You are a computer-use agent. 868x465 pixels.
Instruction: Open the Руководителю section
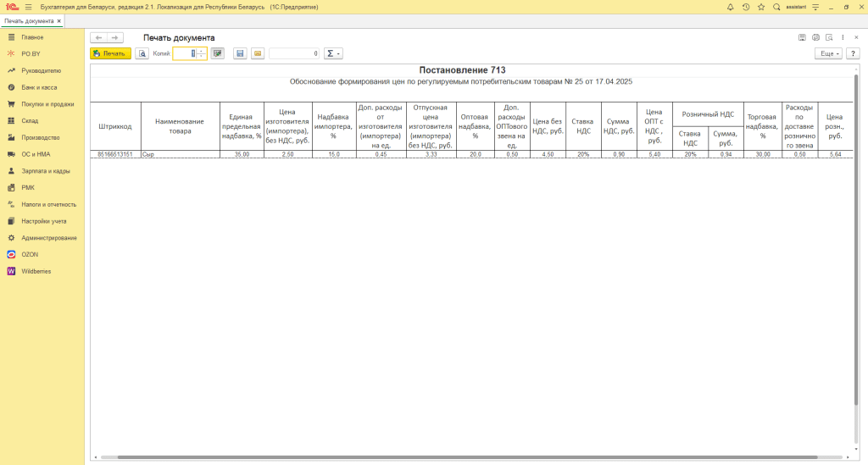[x=42, y=71]
